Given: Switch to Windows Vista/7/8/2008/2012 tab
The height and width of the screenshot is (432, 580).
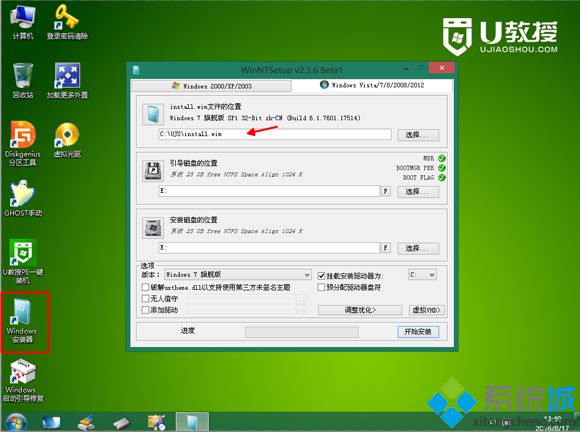Looking at the screenshot, I should pos(372,85).
